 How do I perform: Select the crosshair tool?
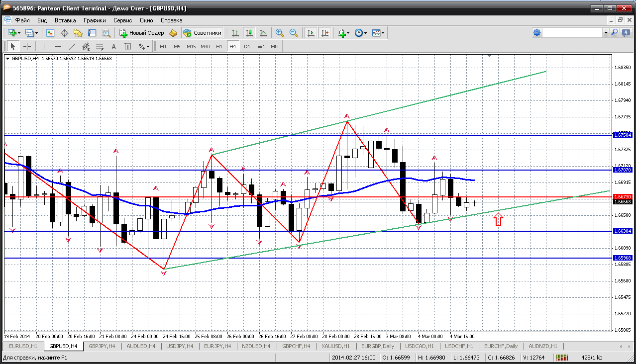[27, 46]
